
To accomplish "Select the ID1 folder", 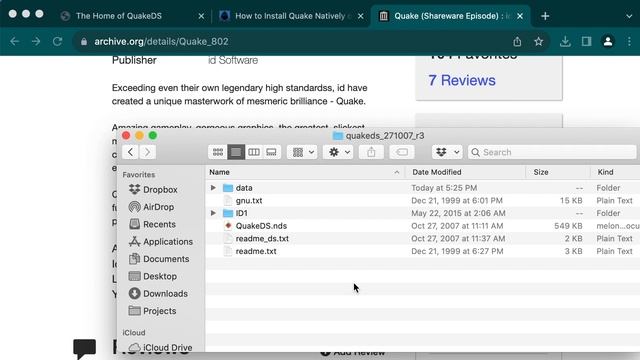I will pyautogui.click(x=423, y=213).
